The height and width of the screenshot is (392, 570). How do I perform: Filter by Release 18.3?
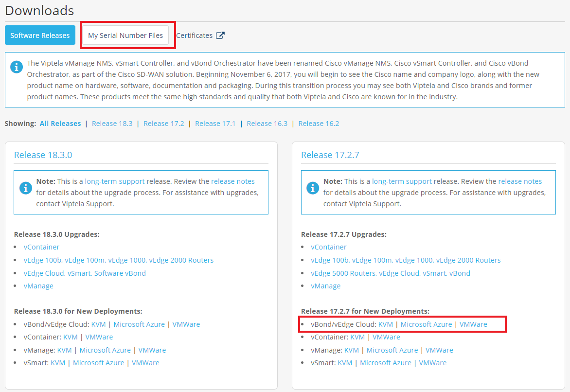(112, 124)
